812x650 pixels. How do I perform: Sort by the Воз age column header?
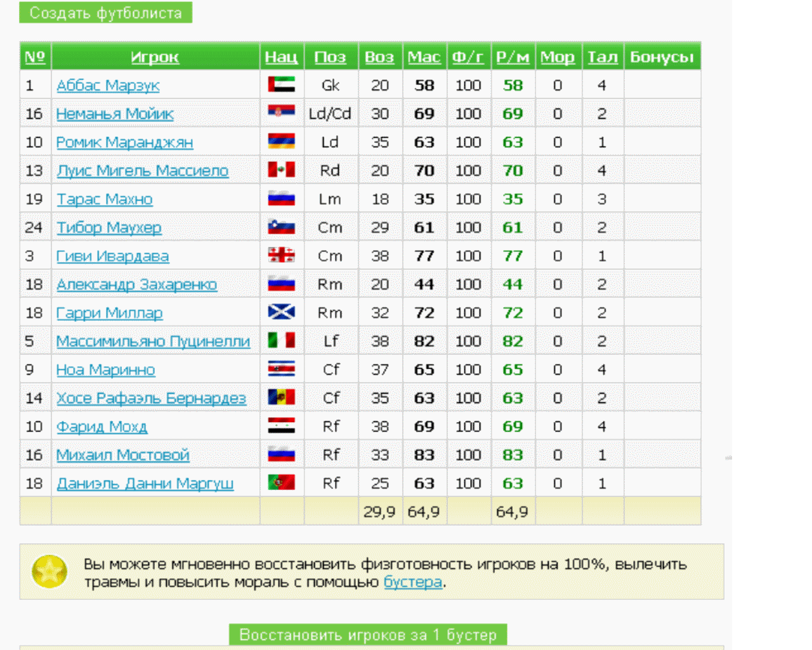(x=379, y=57)
